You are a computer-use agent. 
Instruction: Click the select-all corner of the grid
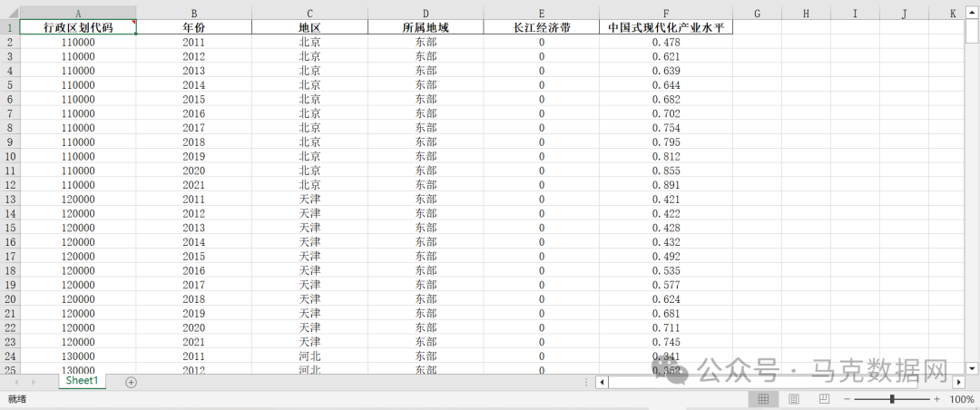[x=9, y=13]
